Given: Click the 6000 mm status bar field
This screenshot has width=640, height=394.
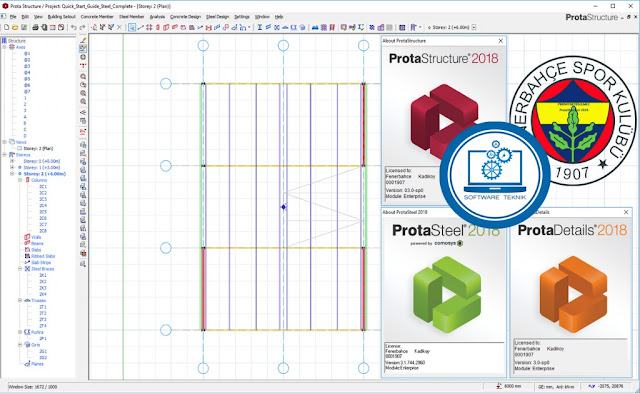Looking at the screenshot, I should (508, 386).
